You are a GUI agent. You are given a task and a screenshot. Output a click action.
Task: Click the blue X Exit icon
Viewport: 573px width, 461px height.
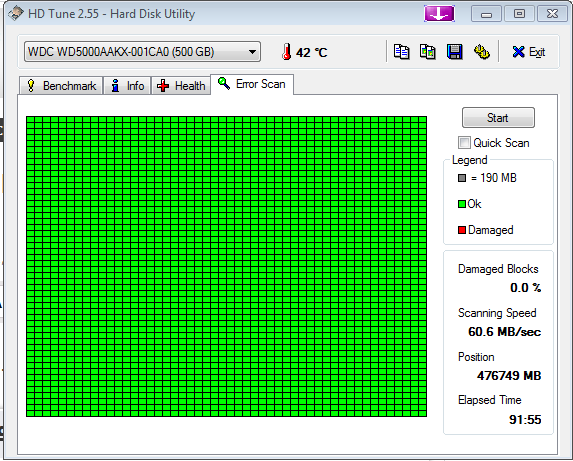(518, 52)
